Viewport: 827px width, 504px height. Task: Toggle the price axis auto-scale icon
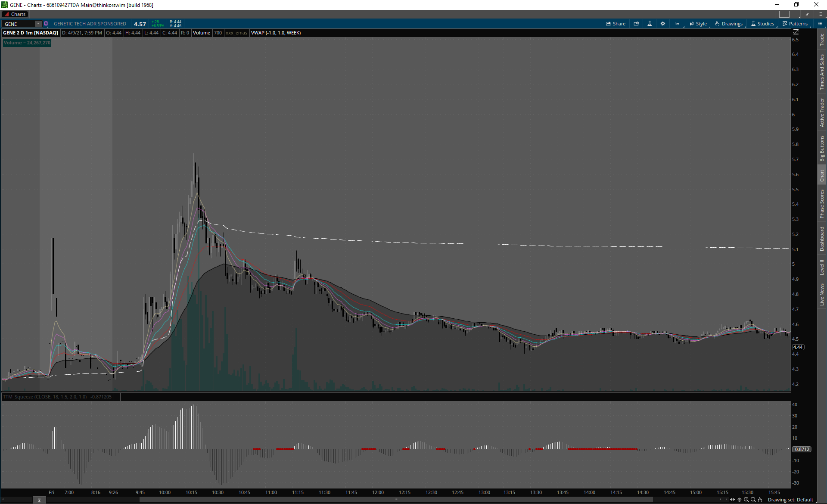(x=796, y=32)
